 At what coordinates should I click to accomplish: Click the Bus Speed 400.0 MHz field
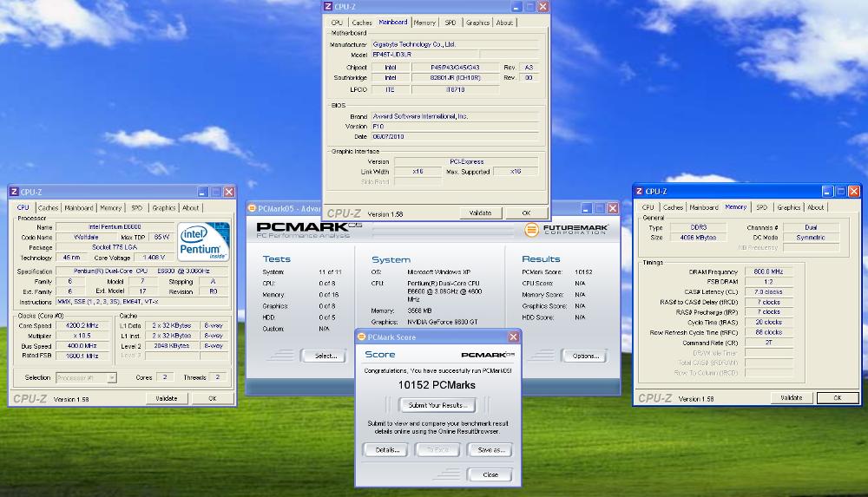point(82,346)
